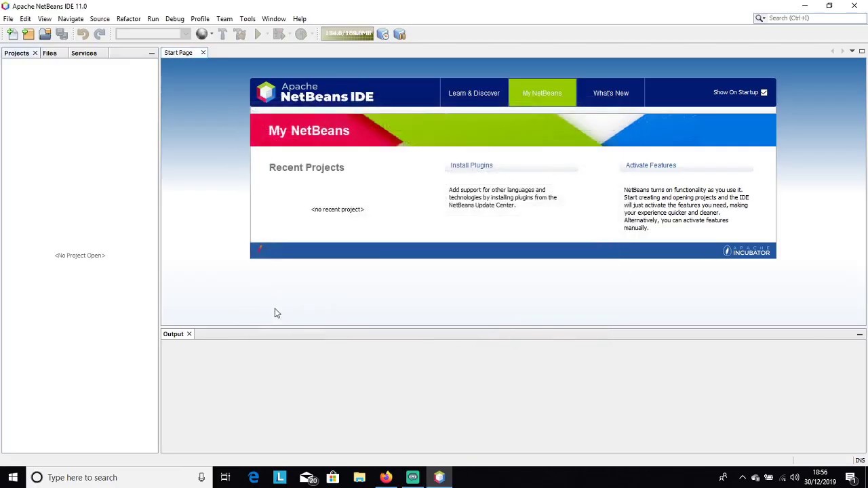868x488 pixels.
Task: Click the New File toolbar icon
Action: (12, 34)
